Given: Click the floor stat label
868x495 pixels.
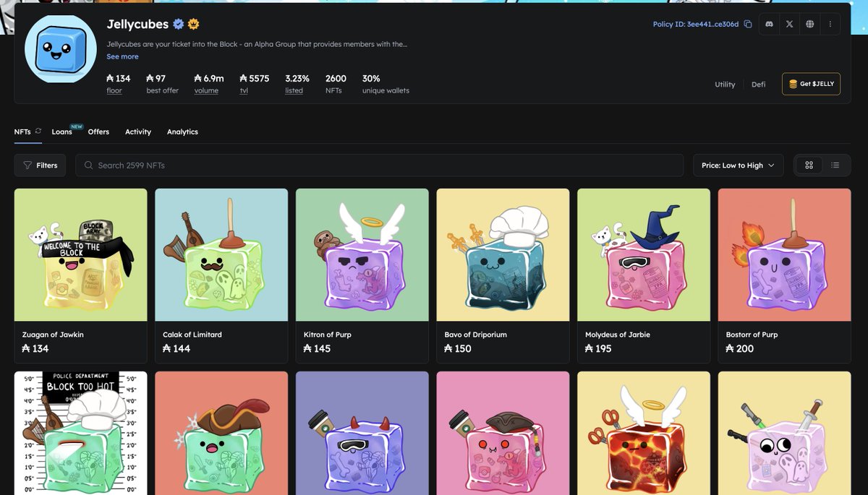Looking at the screenshot, I should (x=114, y=91).
